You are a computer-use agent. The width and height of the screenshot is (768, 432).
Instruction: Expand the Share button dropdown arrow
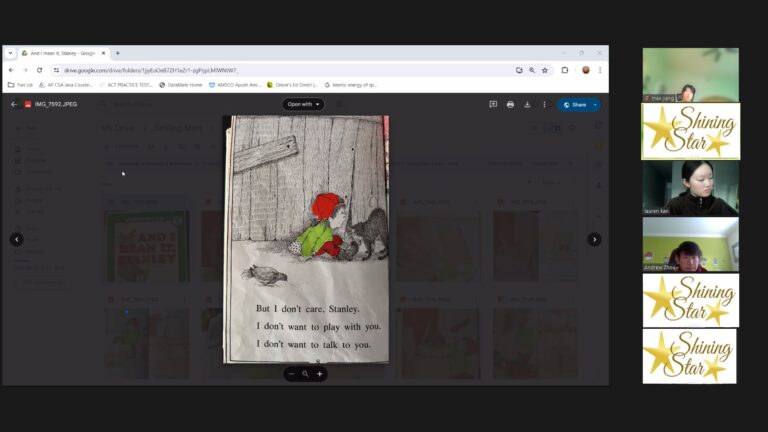[x=595, y=105]
